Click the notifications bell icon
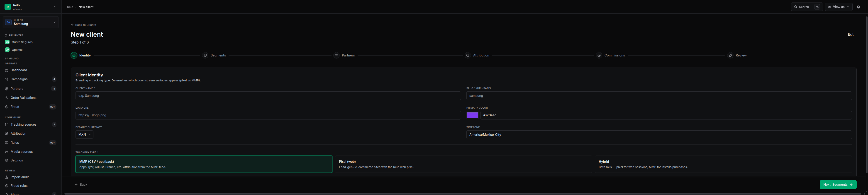 tap(858, 7)
